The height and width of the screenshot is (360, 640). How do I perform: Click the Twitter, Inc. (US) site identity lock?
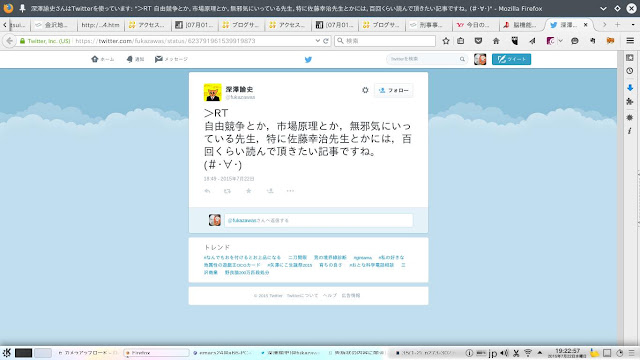point(45,41)
